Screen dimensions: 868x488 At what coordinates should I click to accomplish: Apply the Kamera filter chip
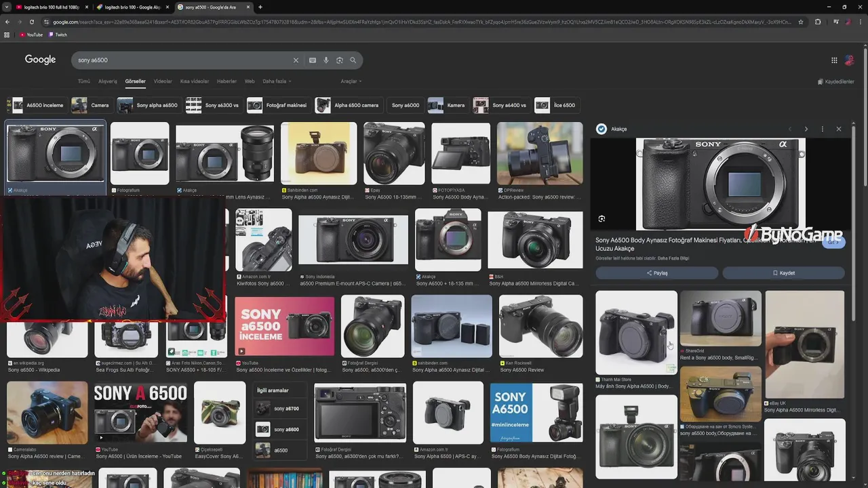pos(448,105)
